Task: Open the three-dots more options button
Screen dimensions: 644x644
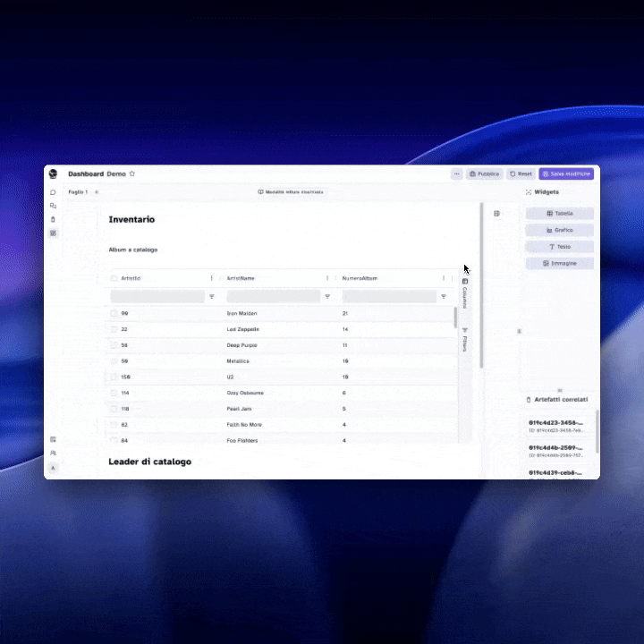Action: click(x=457, y=174)
